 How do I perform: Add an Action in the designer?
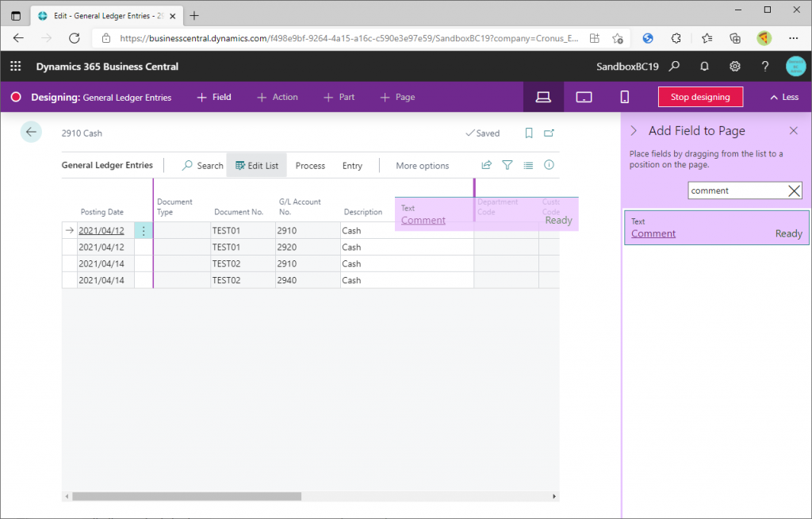coord(278,97)
